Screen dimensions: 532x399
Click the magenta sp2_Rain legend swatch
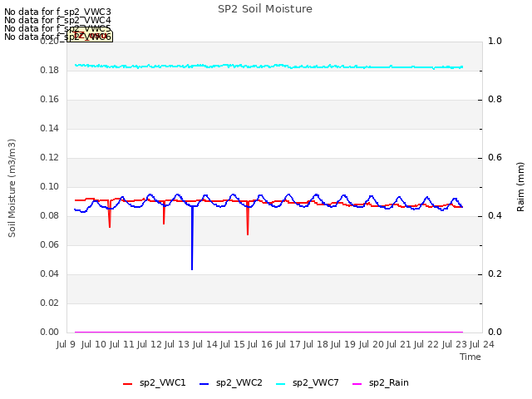pos(357,384)
